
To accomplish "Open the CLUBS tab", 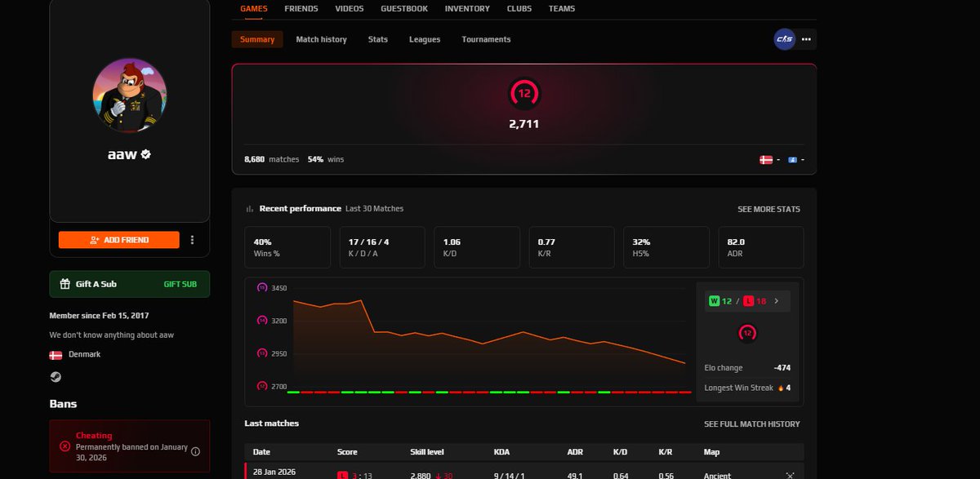I will (519, 9).
